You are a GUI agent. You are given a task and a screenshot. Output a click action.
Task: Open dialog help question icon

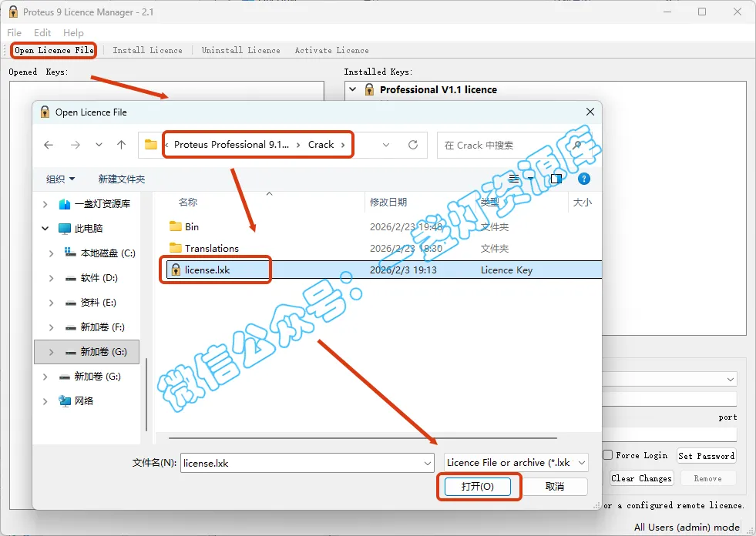point(584,179)
